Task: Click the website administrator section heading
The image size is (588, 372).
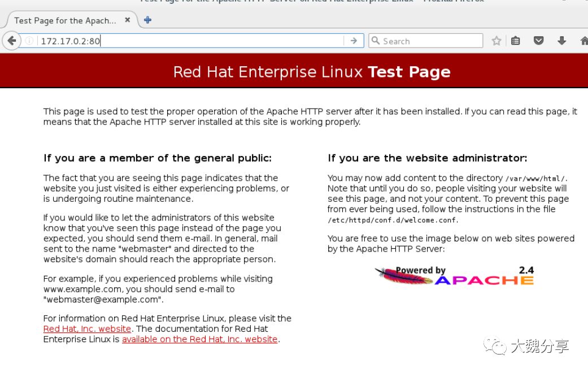Action: click(427, 158)
